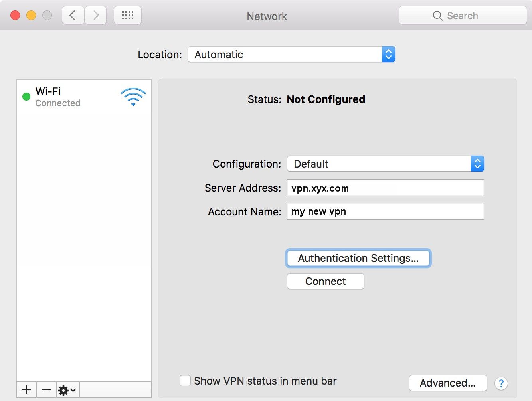Click the search magnifying glass icon
Screen dimensions: 532x401
tap(437, 16)
